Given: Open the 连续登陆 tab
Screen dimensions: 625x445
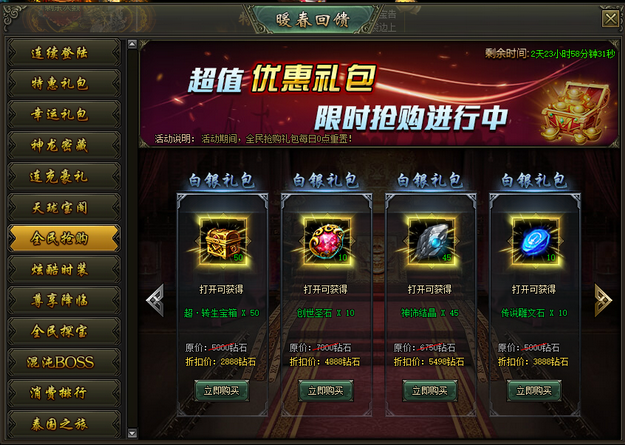Looking at the screenshot, I should pyautogui.click(x=64, y=53).
